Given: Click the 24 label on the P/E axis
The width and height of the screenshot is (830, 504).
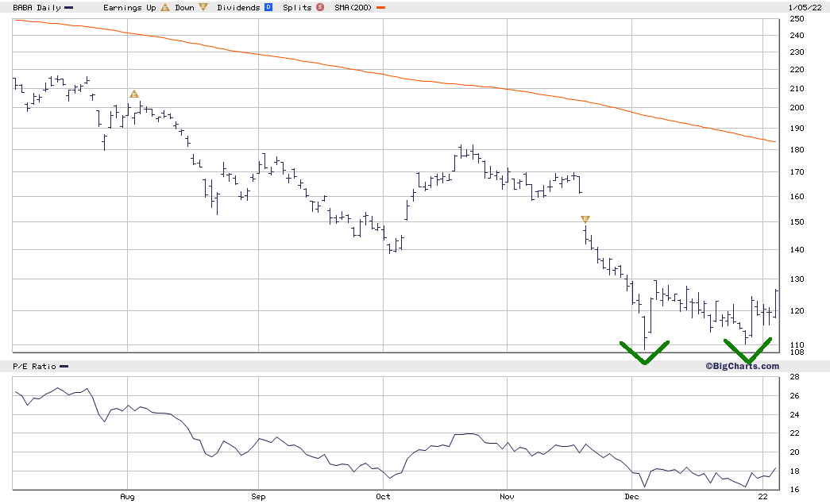Looking at the screenshot, I should pos(794,415).
